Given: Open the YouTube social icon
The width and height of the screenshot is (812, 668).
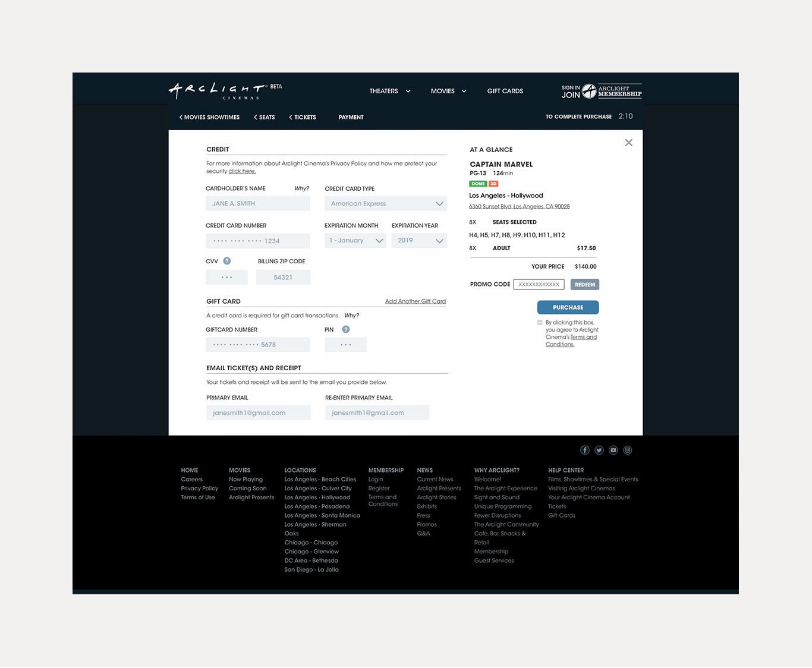Looking at the screenshot, I should (x=613, y=450).
